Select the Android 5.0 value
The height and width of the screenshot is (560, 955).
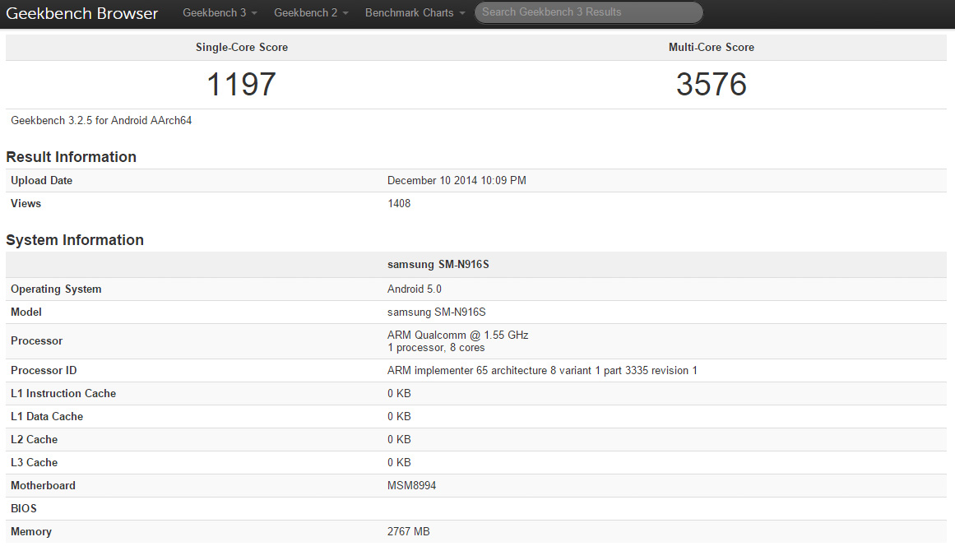[414, 289]
